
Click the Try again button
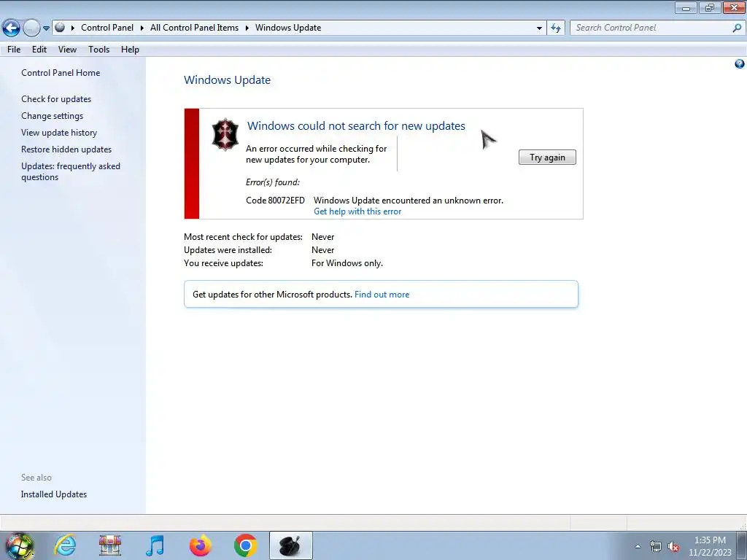pyautogui.click(x=547, y=157)
